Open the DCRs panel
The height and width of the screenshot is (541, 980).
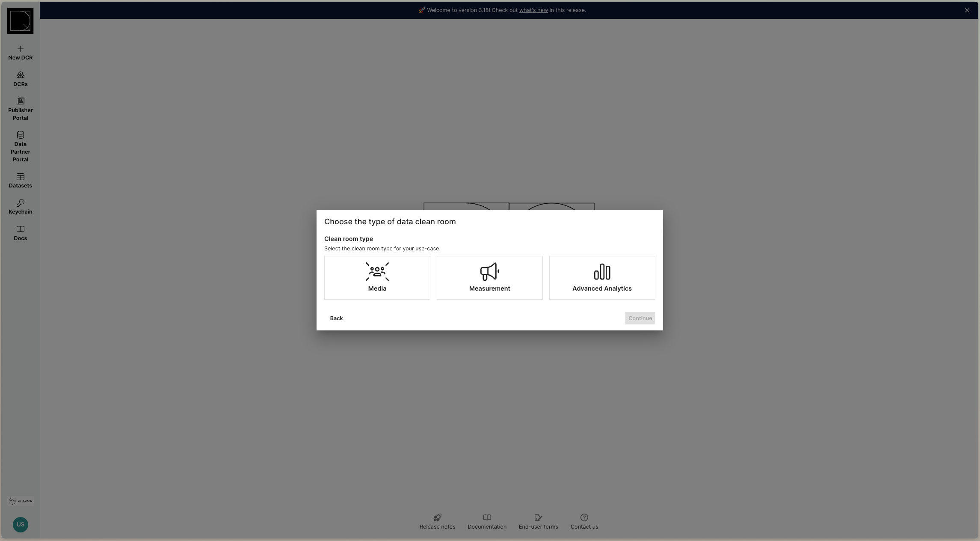point(20,78)
